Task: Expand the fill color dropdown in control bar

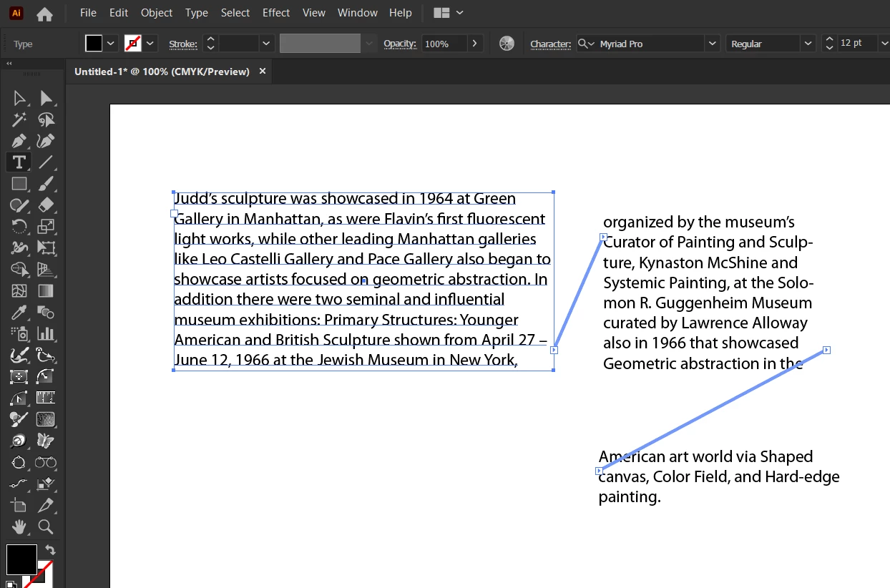Action: coord(111,44)
